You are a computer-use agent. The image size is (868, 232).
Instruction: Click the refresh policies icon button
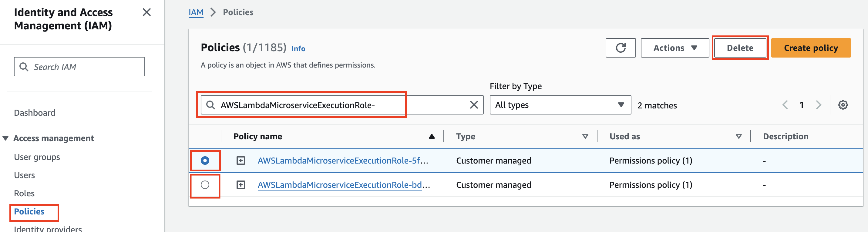pos(620,48)
